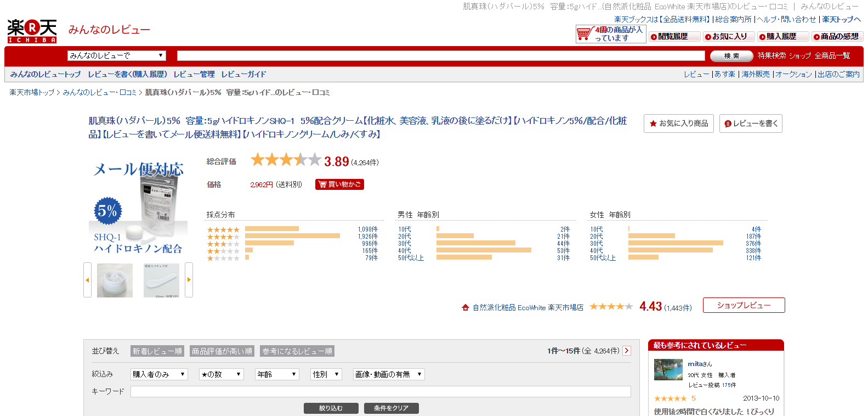Viewport: 868px width, 416px height.
Task: Click the left arrow of the thumbnail carousel
Action: click(87, 280)
